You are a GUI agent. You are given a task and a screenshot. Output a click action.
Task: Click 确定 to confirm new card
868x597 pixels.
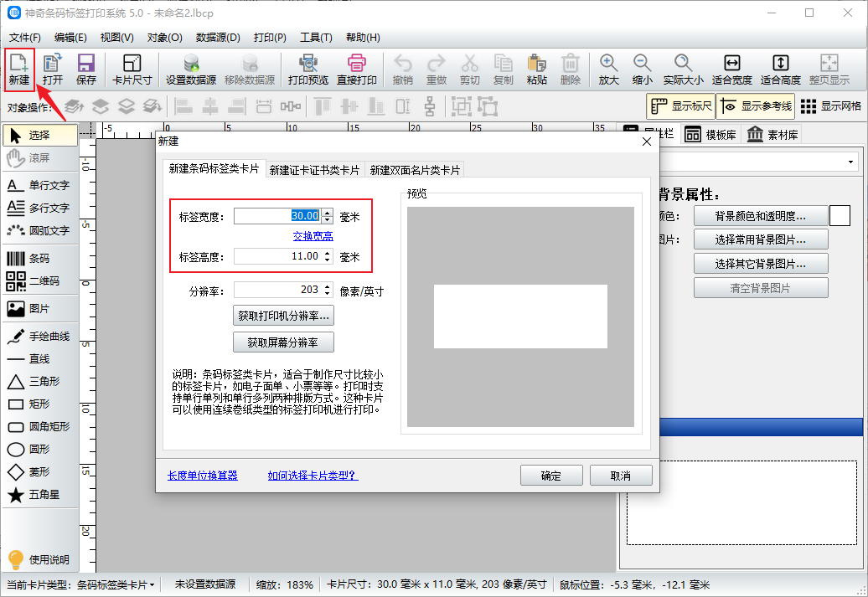pos(551,476)
